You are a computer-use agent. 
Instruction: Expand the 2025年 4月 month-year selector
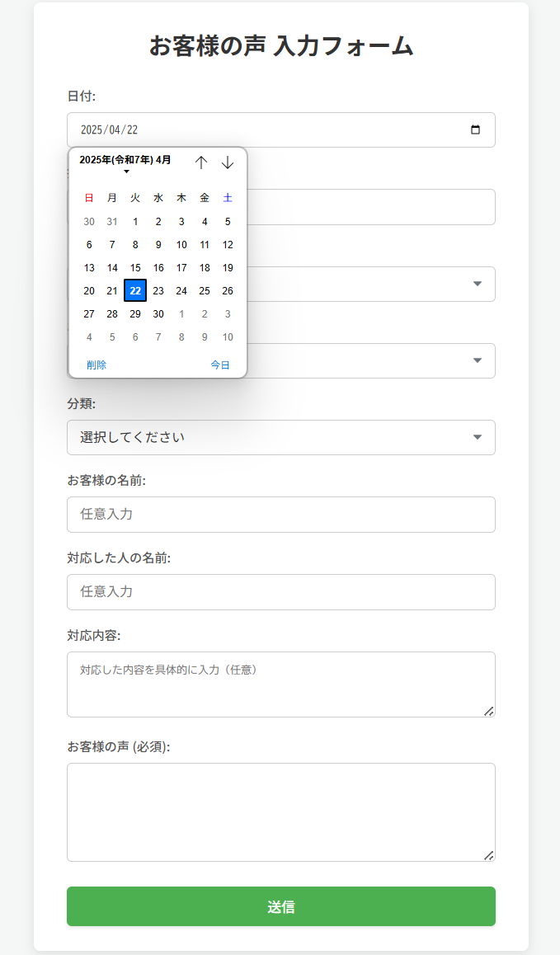(x=125, y=162)
